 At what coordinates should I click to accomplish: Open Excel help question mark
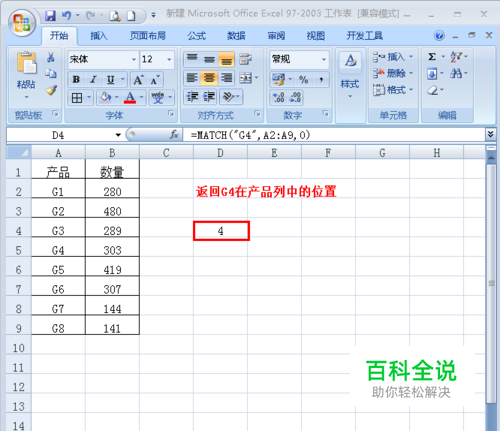click(439, 35)
